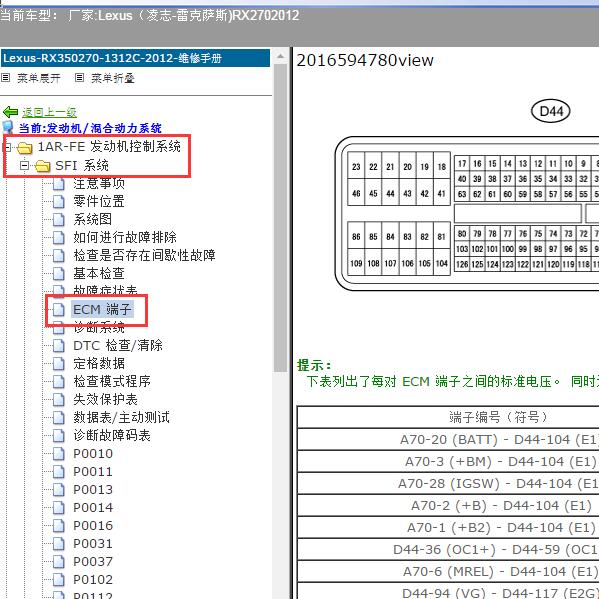
Task: Click the 1AR-FE 发动机控制系统 folder icon
Action: (x=25, y=147)
